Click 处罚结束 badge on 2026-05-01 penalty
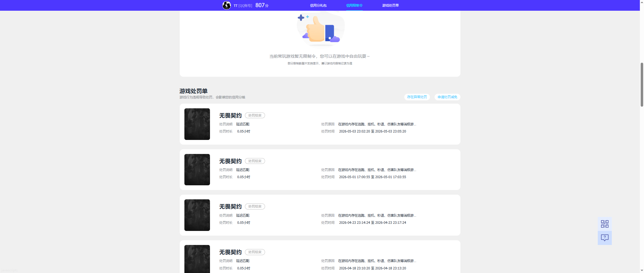This screenshot has width=644, height=273. (x=255, y=161)
